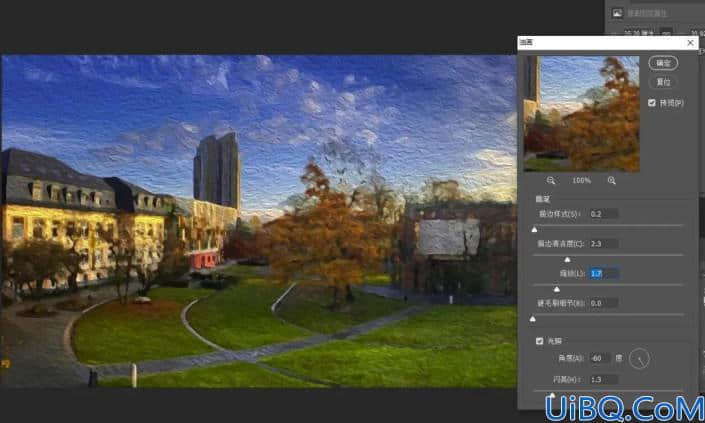Click the shine field showing 1.3
Viewport: 705px width, 423px height.
pos(603,380)
